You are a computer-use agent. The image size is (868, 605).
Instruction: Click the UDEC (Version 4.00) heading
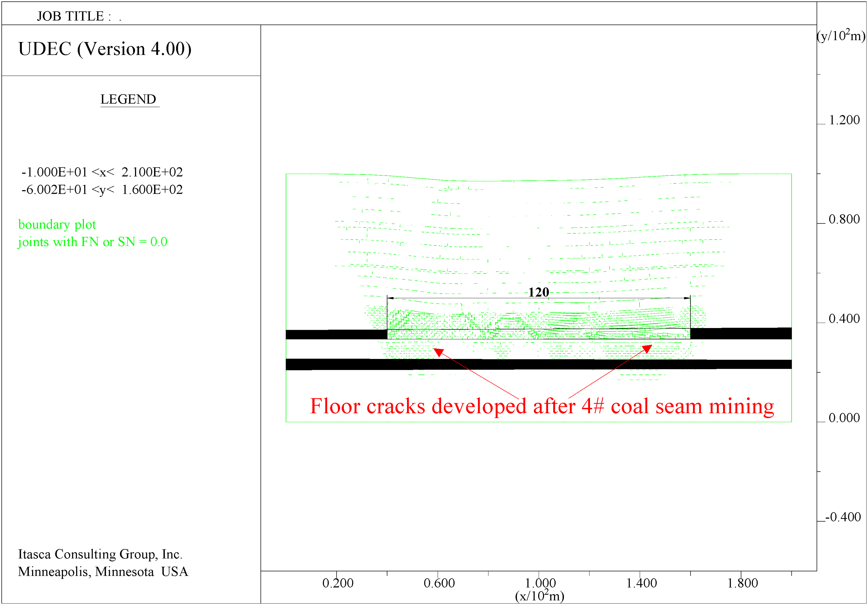coord(105,49)
